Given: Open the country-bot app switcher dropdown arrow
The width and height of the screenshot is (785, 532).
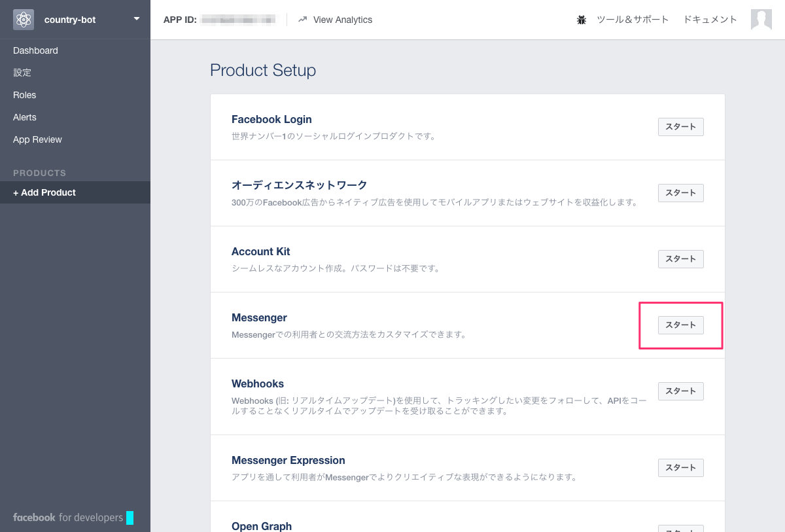Looking at the screenshot, I should 137,19.
